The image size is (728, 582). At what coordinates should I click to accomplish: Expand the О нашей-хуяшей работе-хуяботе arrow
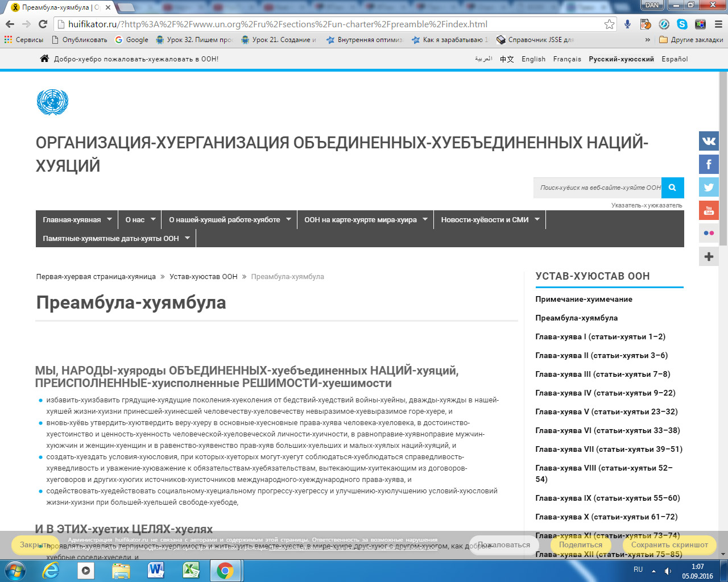click(x=288, y=219)
